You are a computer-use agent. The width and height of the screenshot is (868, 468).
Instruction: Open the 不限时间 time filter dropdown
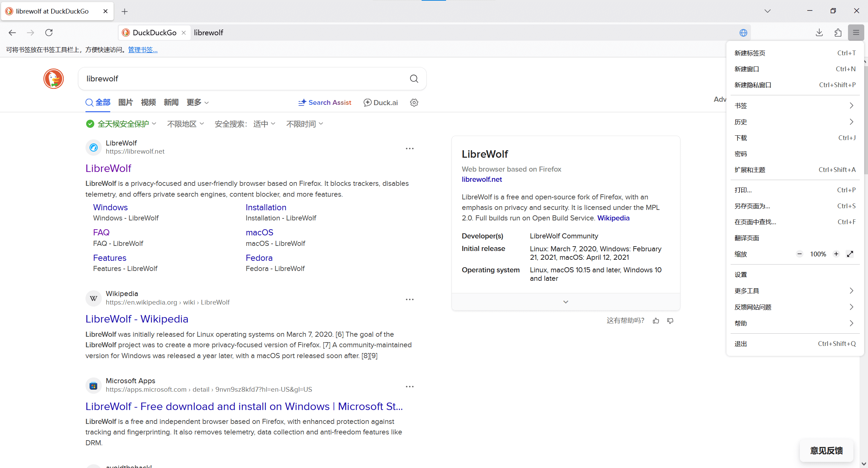[x=304, y=124]
